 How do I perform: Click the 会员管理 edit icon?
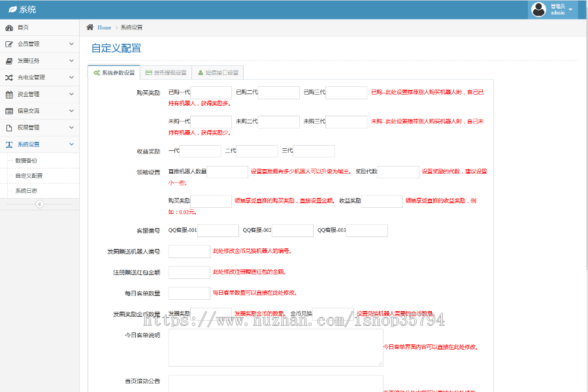(x=9, y=44)
